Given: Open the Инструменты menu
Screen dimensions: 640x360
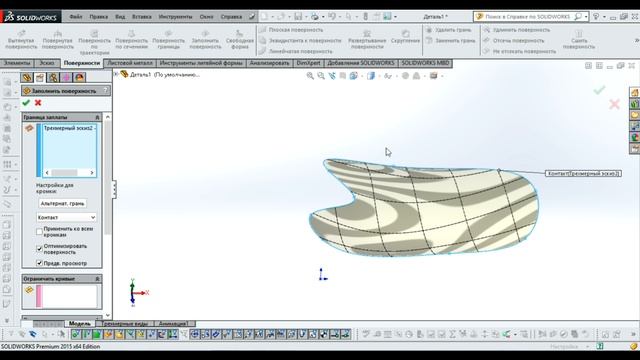Looking at the screenshot, I should [175, 17].
